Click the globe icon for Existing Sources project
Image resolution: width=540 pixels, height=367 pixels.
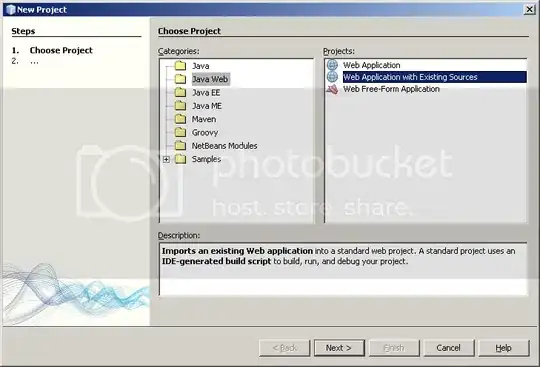click(x=332, y=76)
